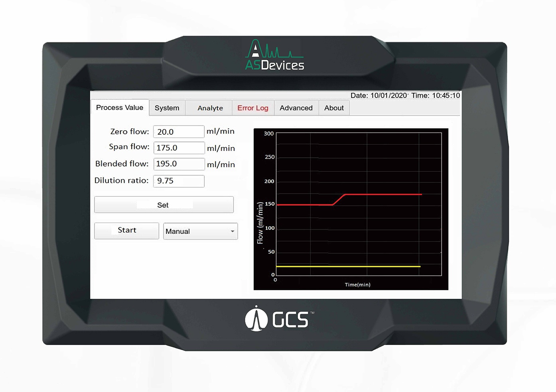
Task: Click the Time(min) axis label
Action: point(357,284)
